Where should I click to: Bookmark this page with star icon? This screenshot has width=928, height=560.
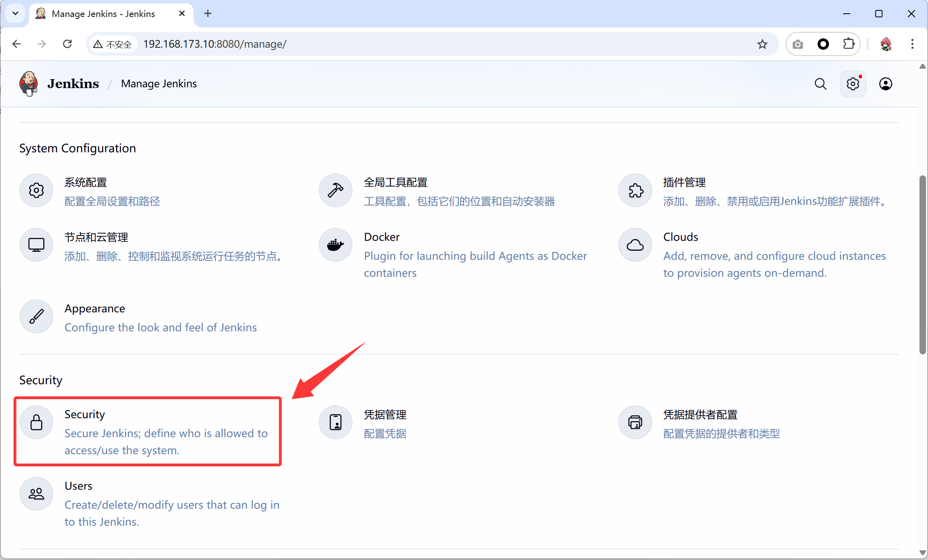pos(762,44)
